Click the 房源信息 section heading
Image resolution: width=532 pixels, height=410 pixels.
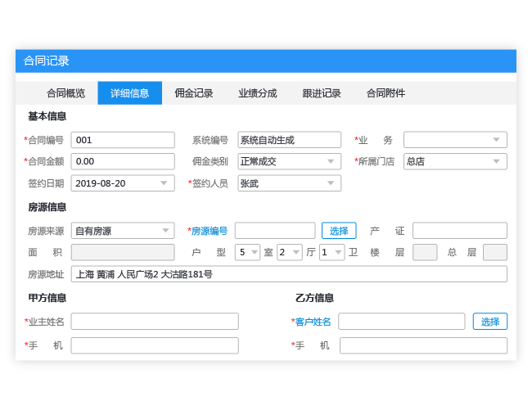click(47, 207)
